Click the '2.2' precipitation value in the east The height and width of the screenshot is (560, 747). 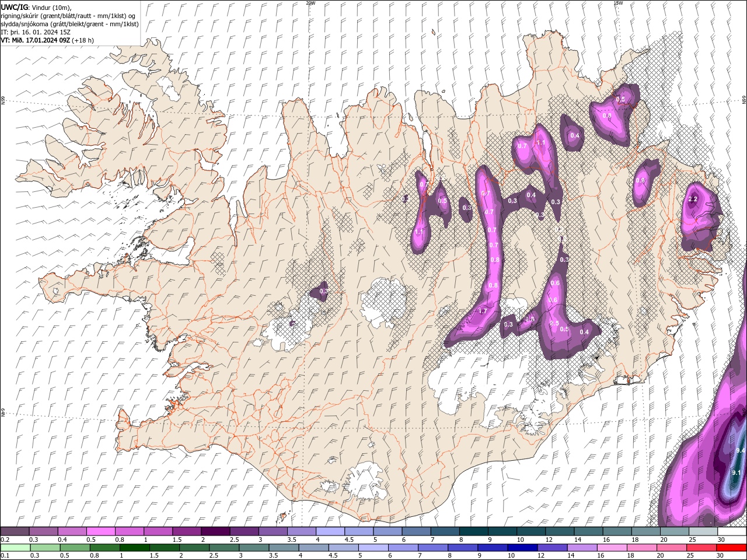pos(693,199)
